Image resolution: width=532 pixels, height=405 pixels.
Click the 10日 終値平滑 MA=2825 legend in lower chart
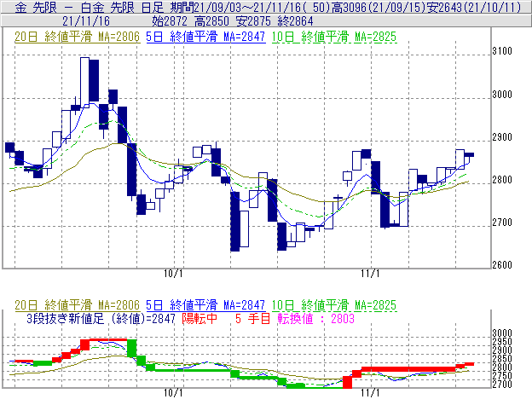click(x=334, y=305)
